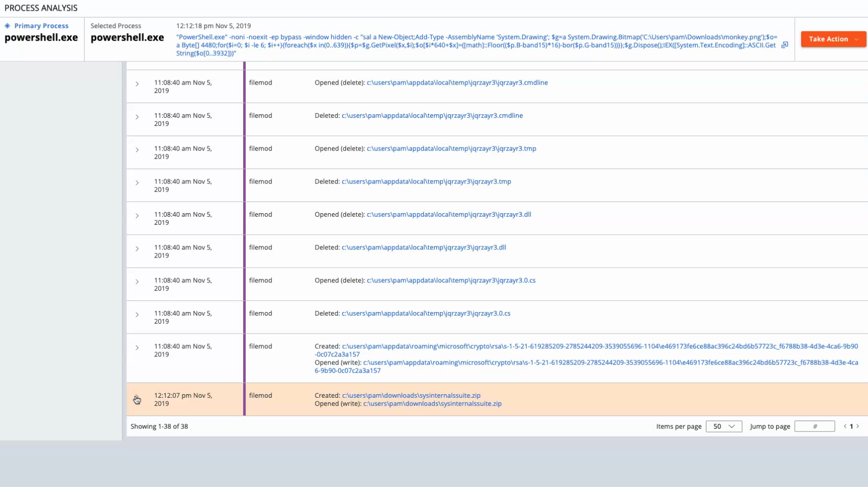Select the powershell.exe Selected Process panel
Screen dimensions: 868x487
pyautogui.click(x=127, y=37)
